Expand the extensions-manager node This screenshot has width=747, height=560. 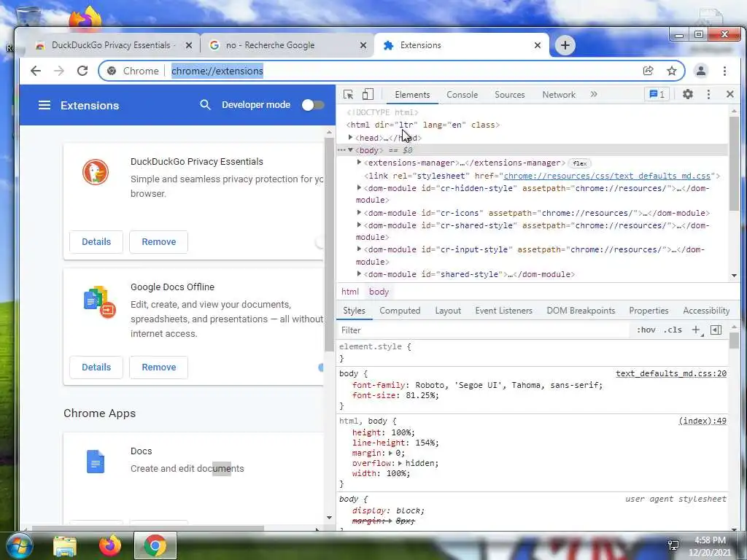point(359,163)
